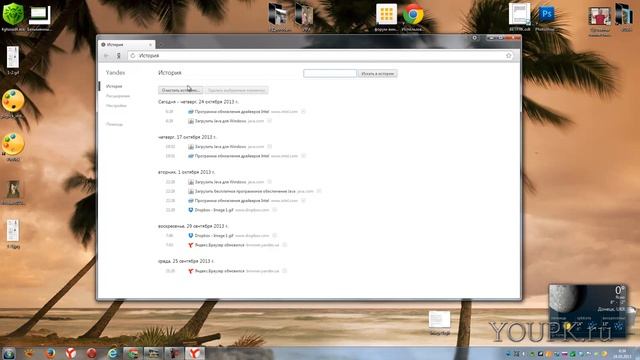This screenshot has width=640, height=360.
Task: Close the История tab
Action: point(150,44)
